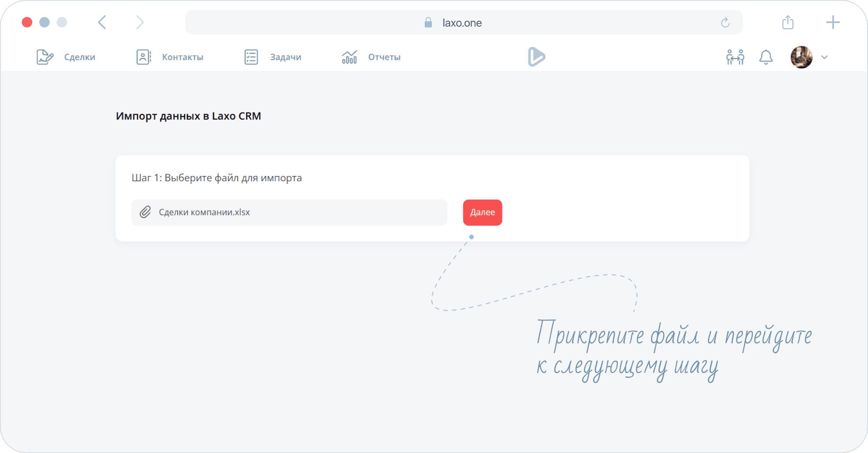Click the Контакты contact card icon
The height and width of the screenshot is (453, 868).
143,57
